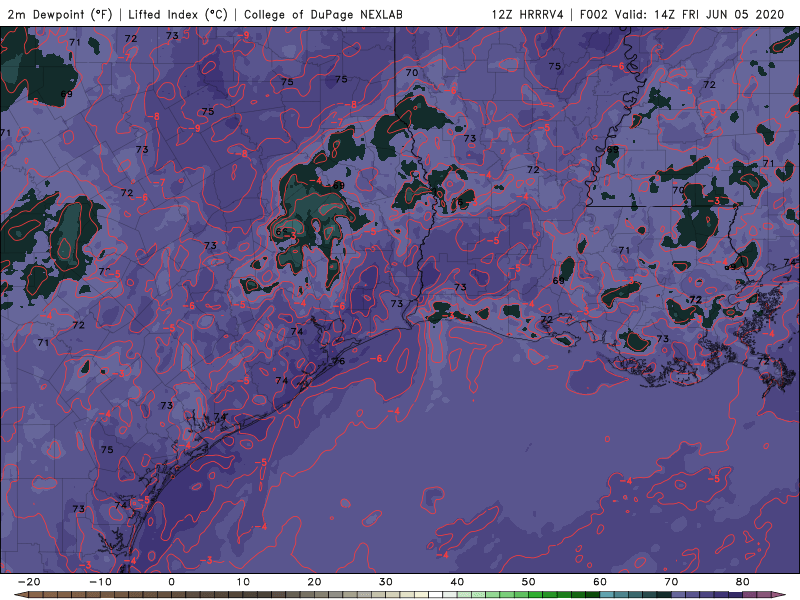
Task: Click the 20 label on the color scale
Action: tap(314, 582)
